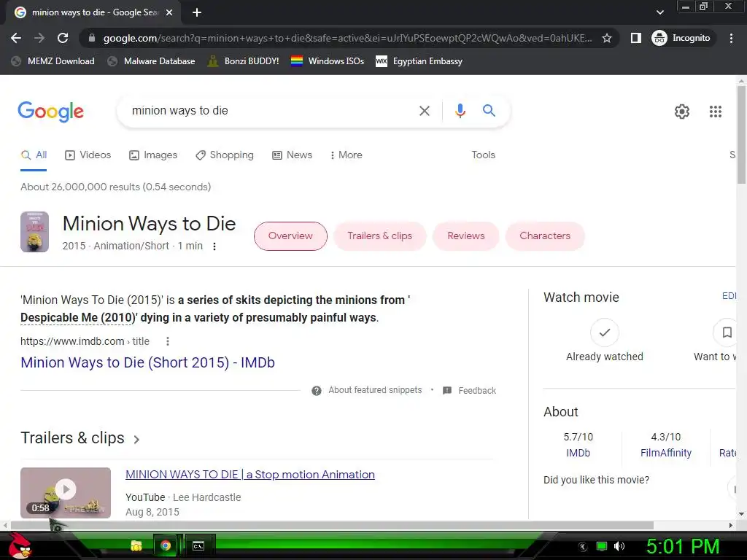Select the Overview chip

coord(290,236)
